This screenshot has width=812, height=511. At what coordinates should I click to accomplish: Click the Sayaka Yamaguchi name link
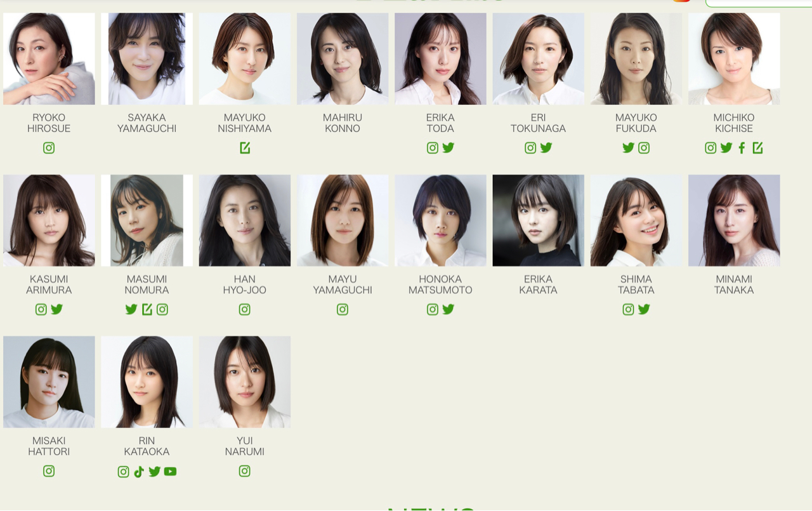[147, 123]
